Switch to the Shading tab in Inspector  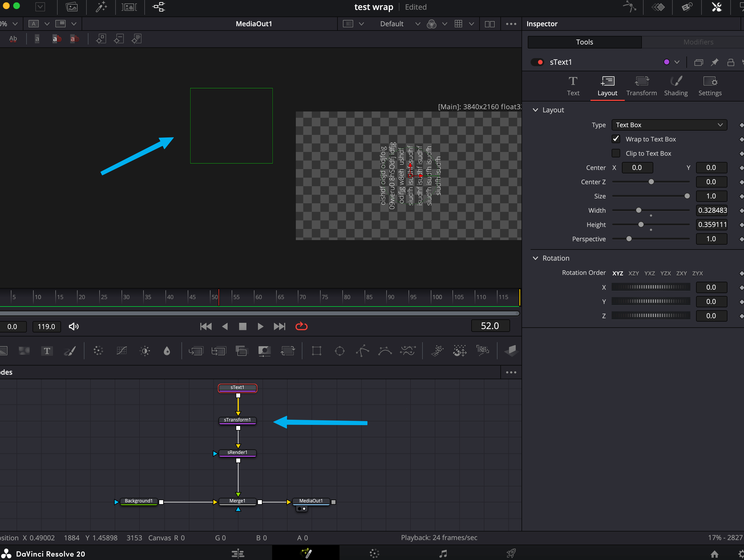click(676, 86)
